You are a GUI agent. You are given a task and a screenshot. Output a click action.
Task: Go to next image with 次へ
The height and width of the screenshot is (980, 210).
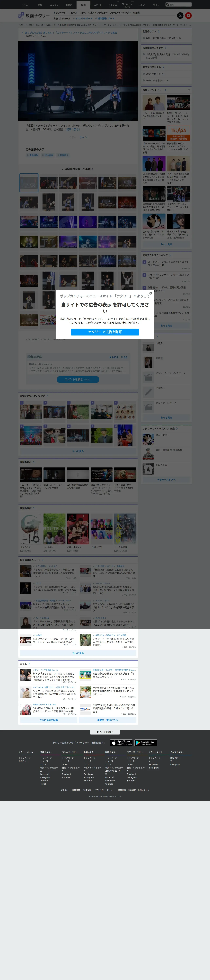tap(83, 137)
